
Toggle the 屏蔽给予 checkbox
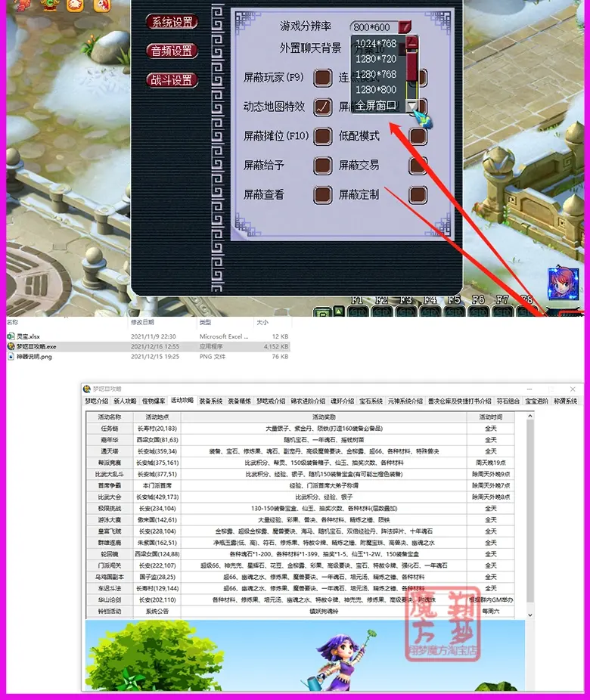point(322,166)
